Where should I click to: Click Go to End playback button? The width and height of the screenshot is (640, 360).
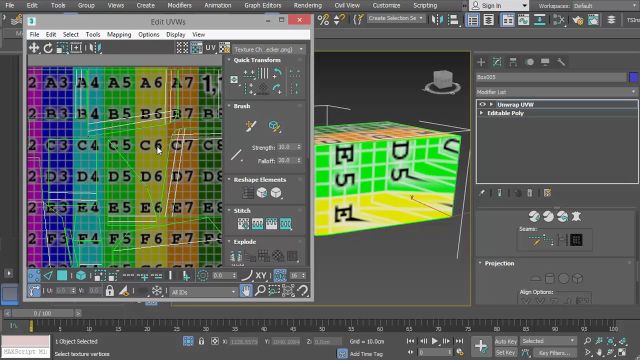[459, 341]
